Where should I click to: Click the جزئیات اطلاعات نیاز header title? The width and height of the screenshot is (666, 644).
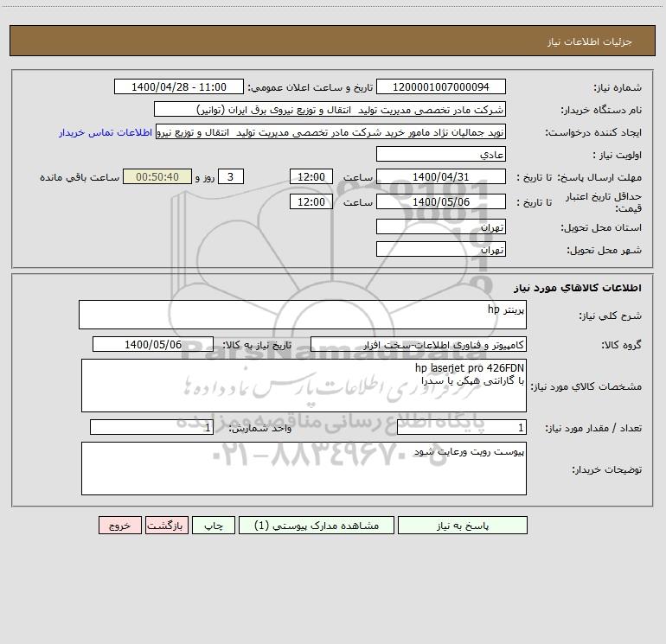point(590,41)
